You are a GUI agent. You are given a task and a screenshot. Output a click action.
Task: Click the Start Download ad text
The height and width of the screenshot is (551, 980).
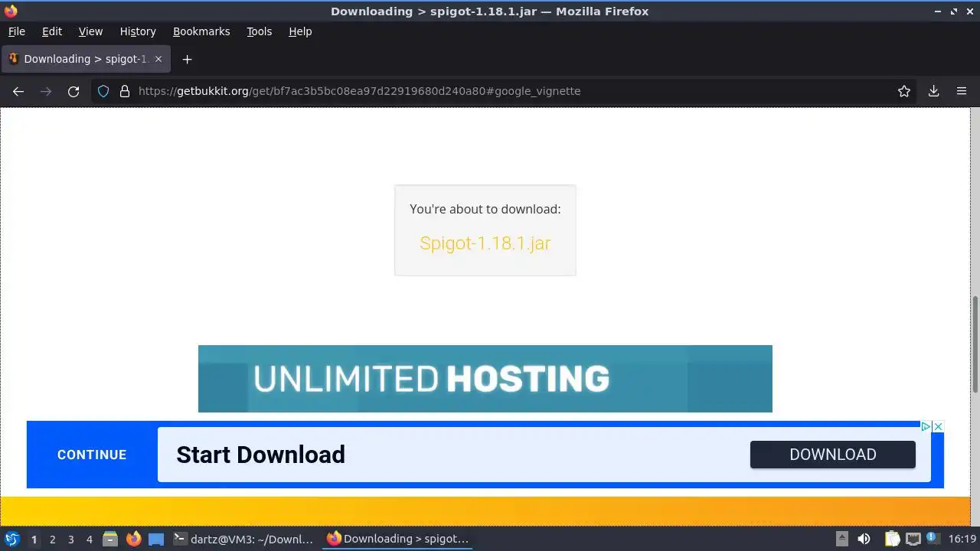click(260, 455)
